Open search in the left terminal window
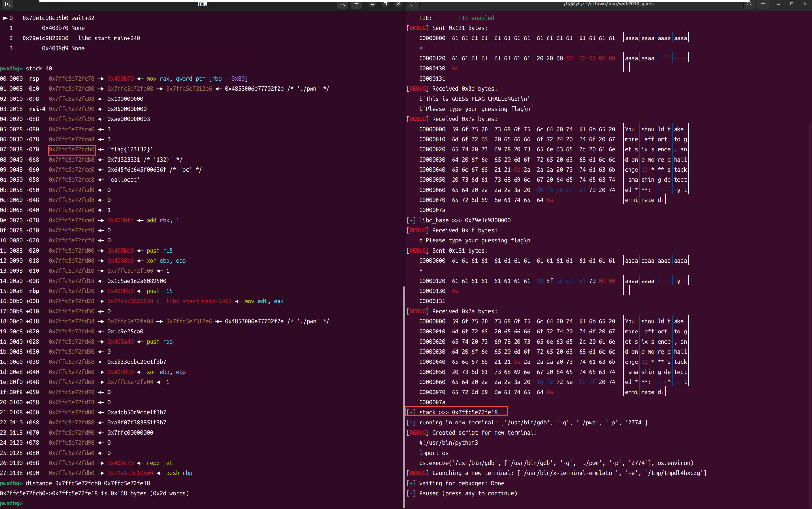The height and width of the screenshot is (509, 812). point(342,4)
